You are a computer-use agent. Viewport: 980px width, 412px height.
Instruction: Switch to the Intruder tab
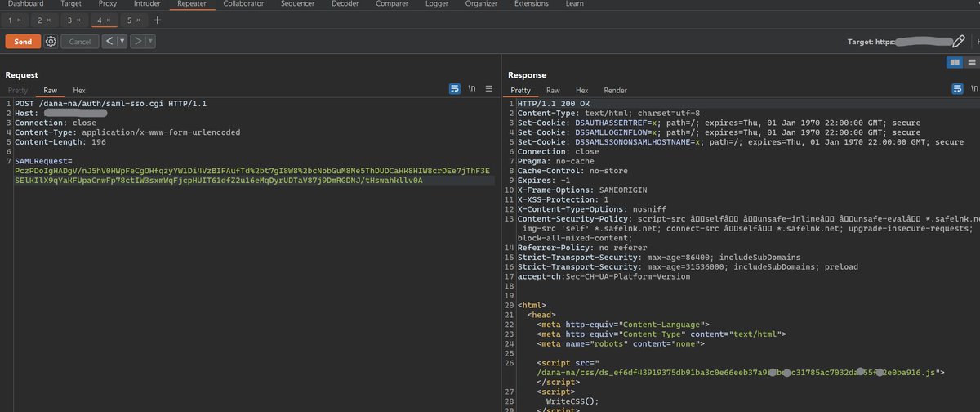point(147,4)
